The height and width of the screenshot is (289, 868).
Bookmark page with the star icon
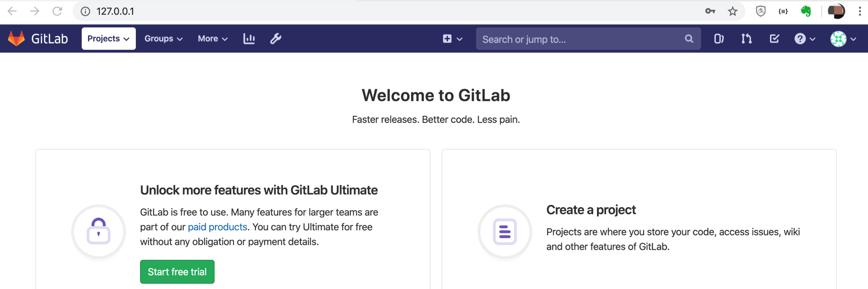733,11
